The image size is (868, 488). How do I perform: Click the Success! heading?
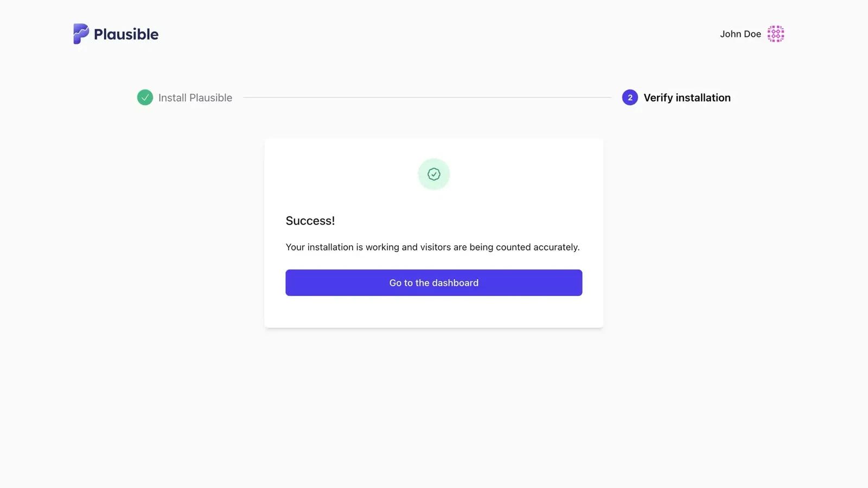310,221
